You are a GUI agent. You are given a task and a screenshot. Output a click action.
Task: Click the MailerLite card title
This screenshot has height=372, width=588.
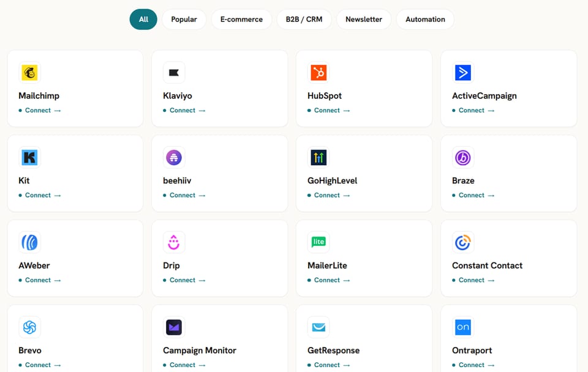point(327,266)
